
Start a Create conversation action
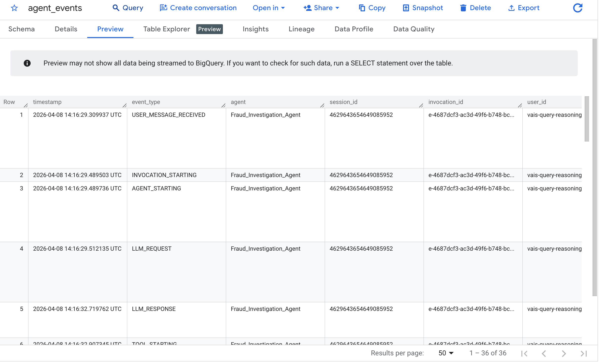[197, 8]
